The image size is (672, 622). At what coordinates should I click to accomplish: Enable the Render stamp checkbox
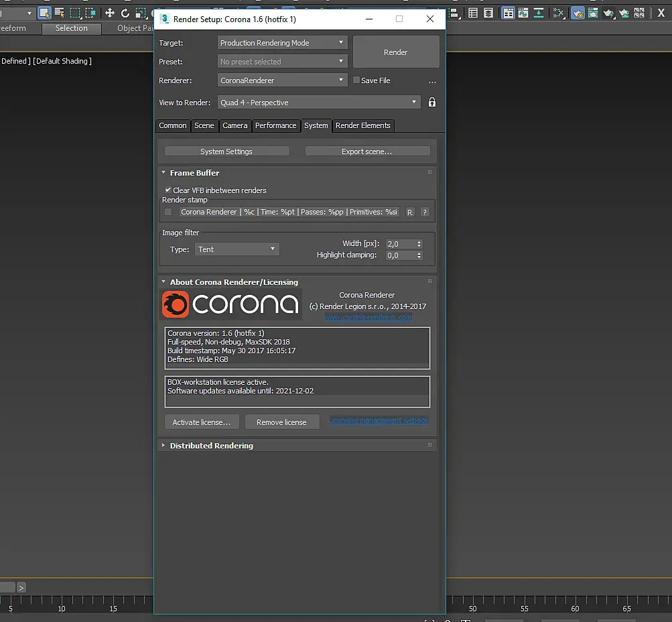click(168, 212)
